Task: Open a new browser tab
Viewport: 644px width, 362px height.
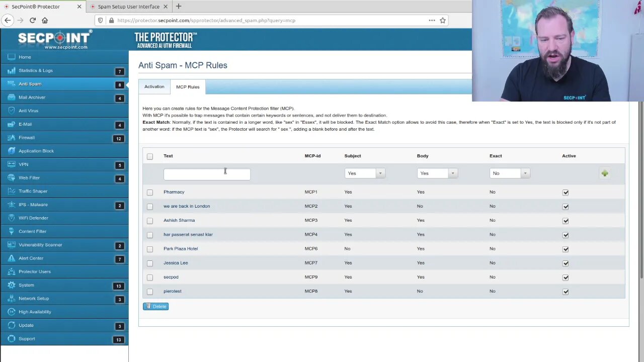Action: (x=179, y=7)
